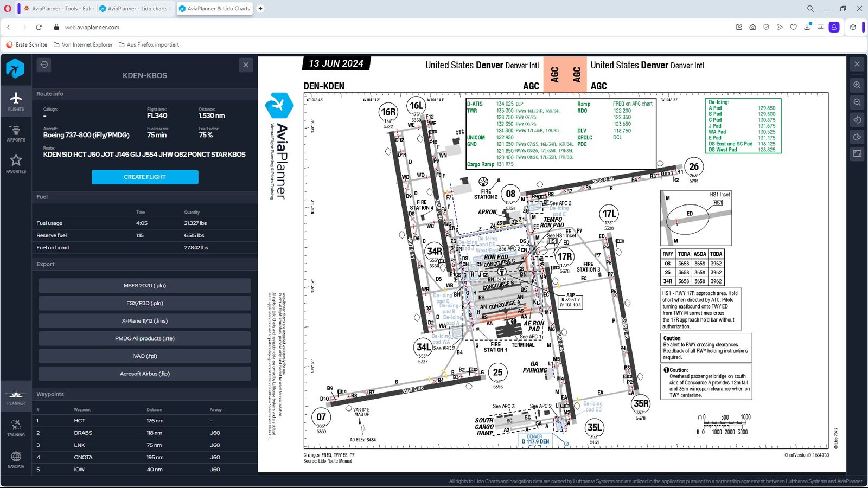Open the Planner sidebar section
The height and width of the screenshot is (488, 868).
click(16, 397)
